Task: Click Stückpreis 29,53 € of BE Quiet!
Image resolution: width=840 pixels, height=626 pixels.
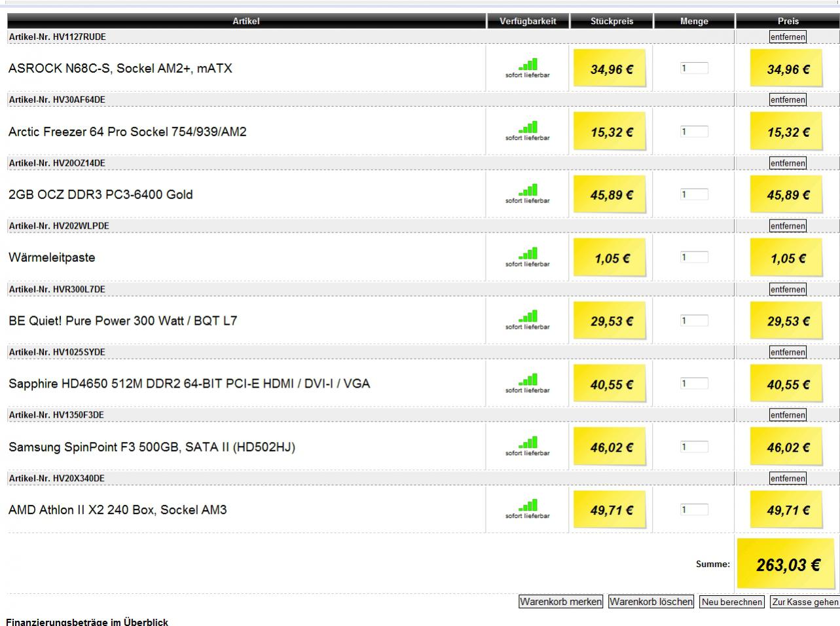Action: pos(612,321)
